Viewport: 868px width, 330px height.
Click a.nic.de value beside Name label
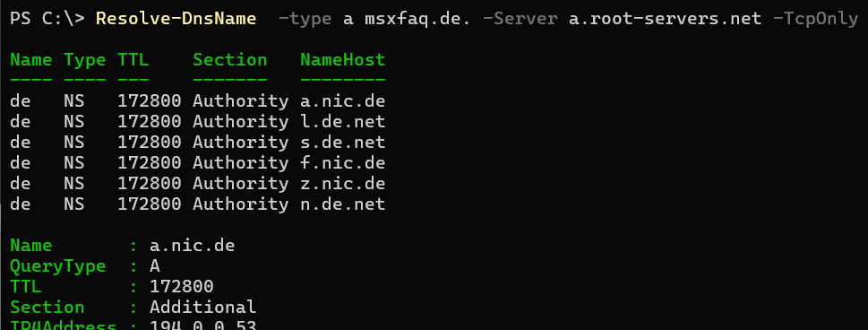(x=192, y=246)
